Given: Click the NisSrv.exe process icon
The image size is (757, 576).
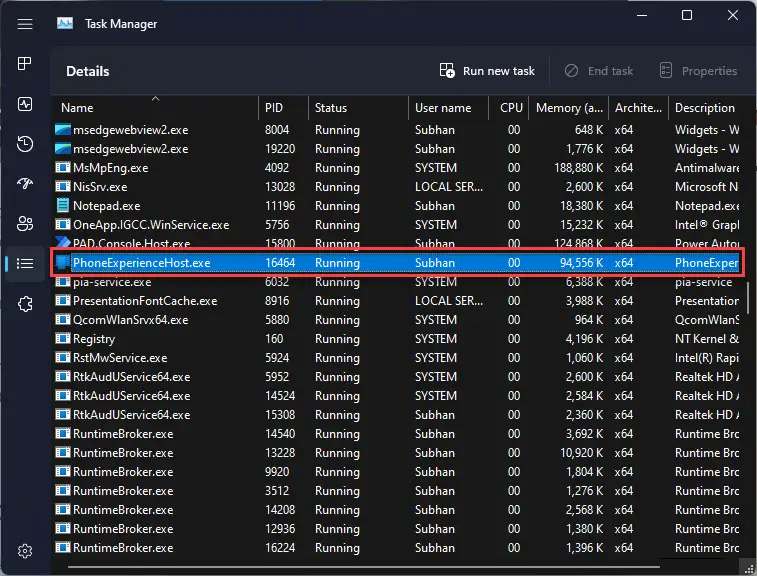Looking at the screenshot, I should 63,186.
